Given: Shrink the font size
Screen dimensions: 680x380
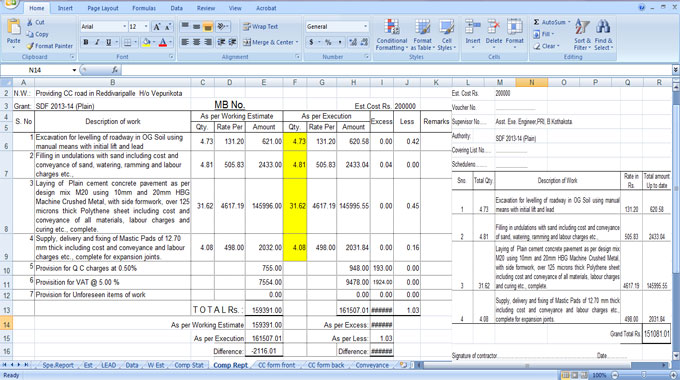Looking at the screenshot, I should (168, 27).
